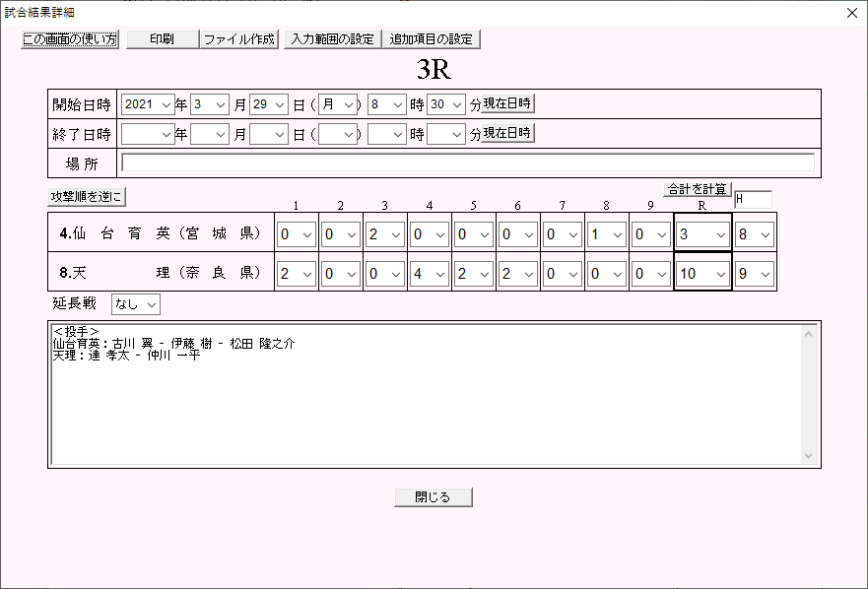Open 仙台育英 inning 4 score dropdown

pos(429,234)
